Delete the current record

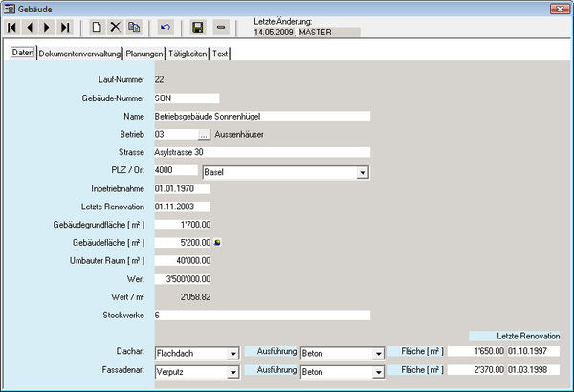pos(115,28)
